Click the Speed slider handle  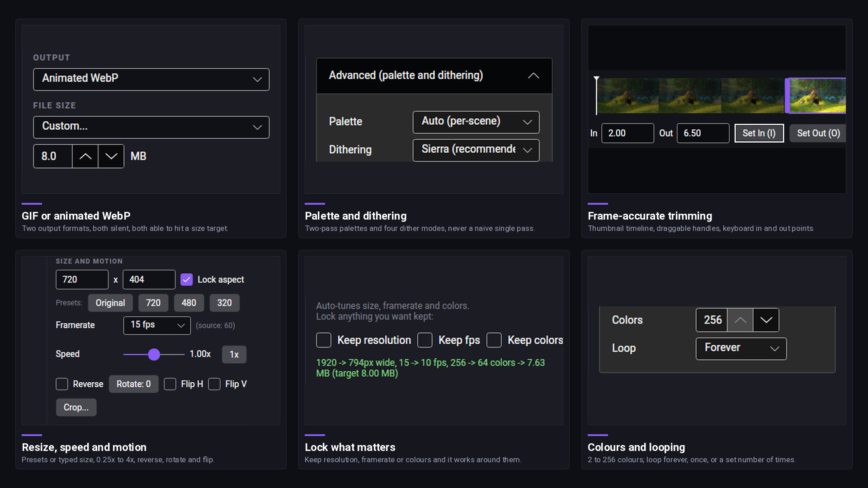(x=154, y=354)
